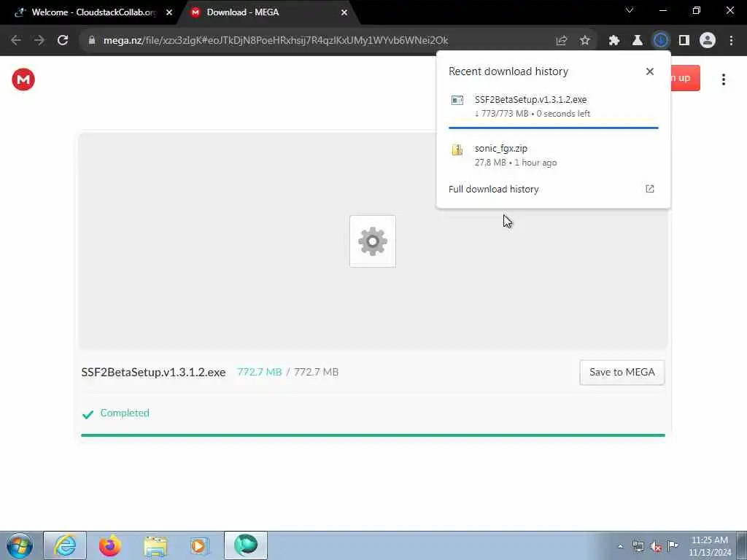Viewport: 747px width, 560px height.
Task: Click the partially hidden Sign up button
Action: click(x=685, y=78)
